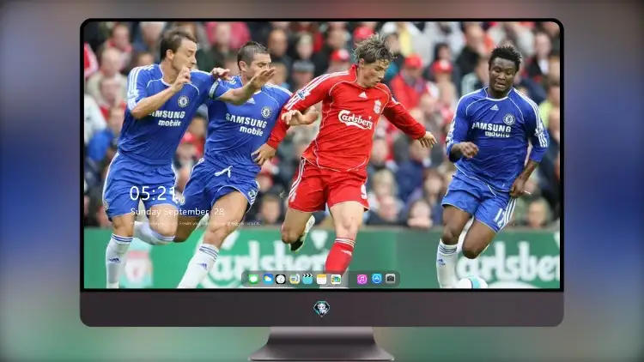Open the Camera app in dock
644x362 pixels.
point(391,279)
